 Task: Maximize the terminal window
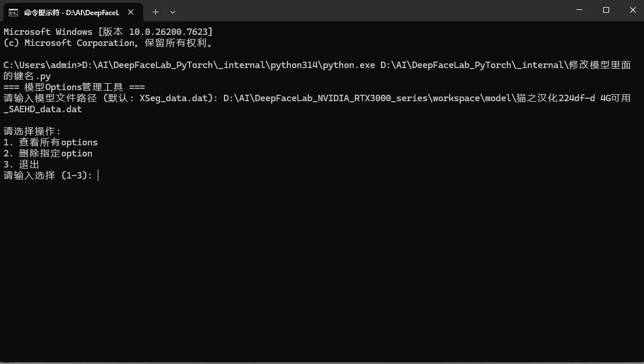(606, 10)
